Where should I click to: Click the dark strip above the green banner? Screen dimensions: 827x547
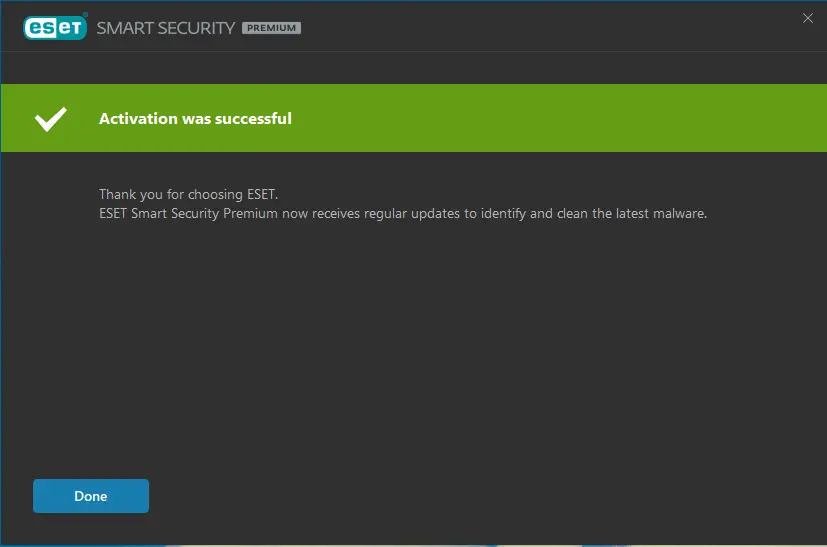pos(414,68)
